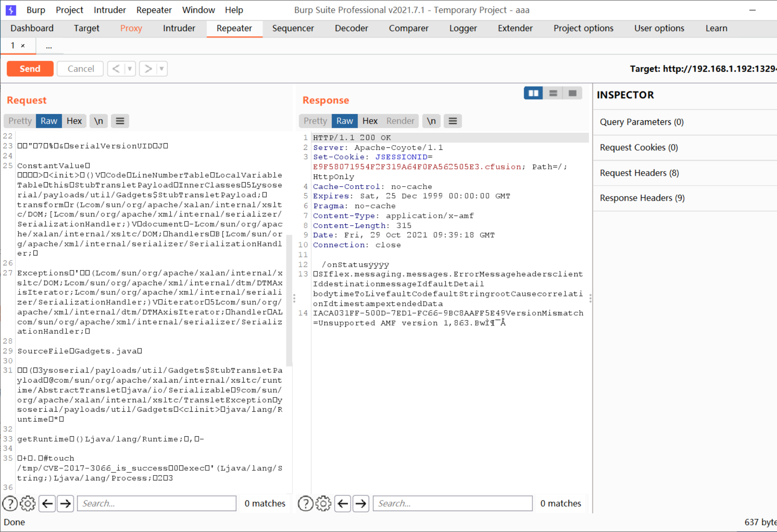Image resolution: width=777 pixels, height=532 pixels.
Task: Close Repeater tab 1
Action: pyautogui.click(x=23, y=46)
